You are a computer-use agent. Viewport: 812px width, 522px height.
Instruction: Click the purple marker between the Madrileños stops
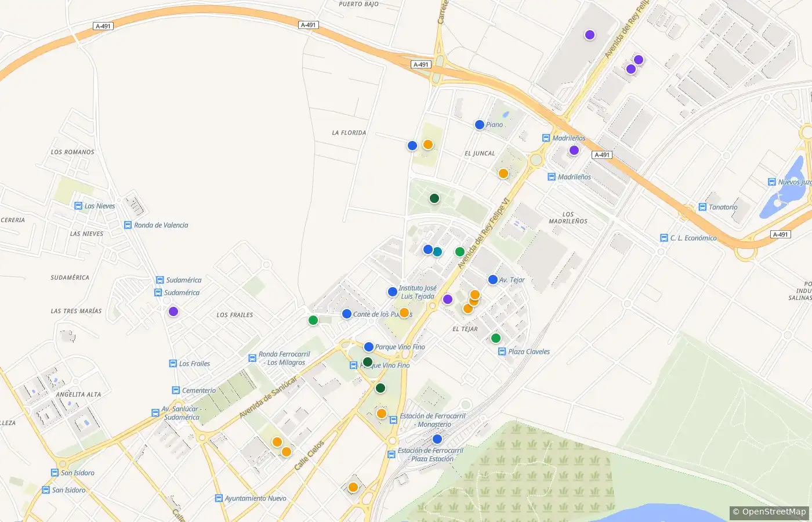[x=574, y=150]
